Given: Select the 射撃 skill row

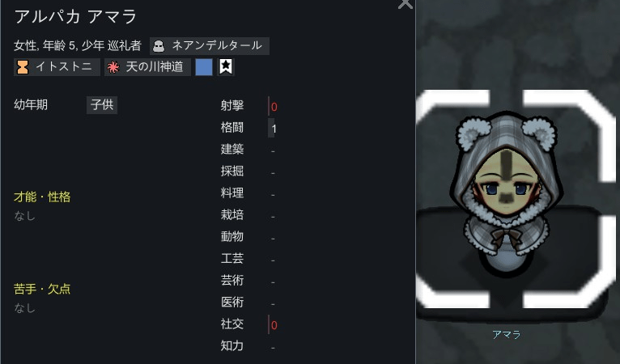Looking at the screenshot, I should point(249,106).
